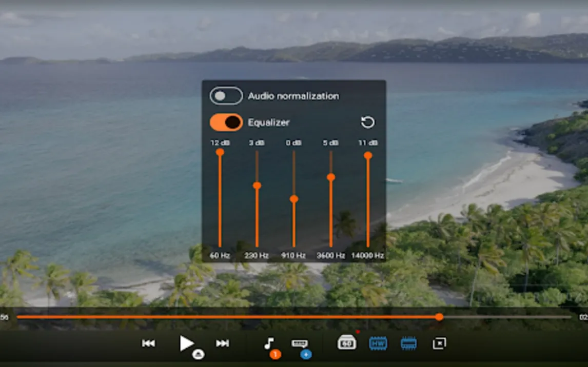Click the previous track button
This screenshot has height=367, width=588.
148,343
